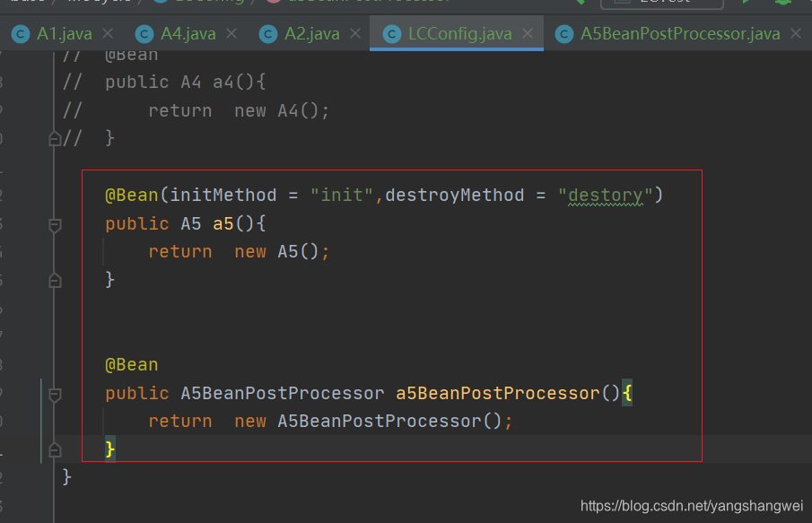
Task: Select the LCConfig.java tab
Action: (x=457, y=34)
